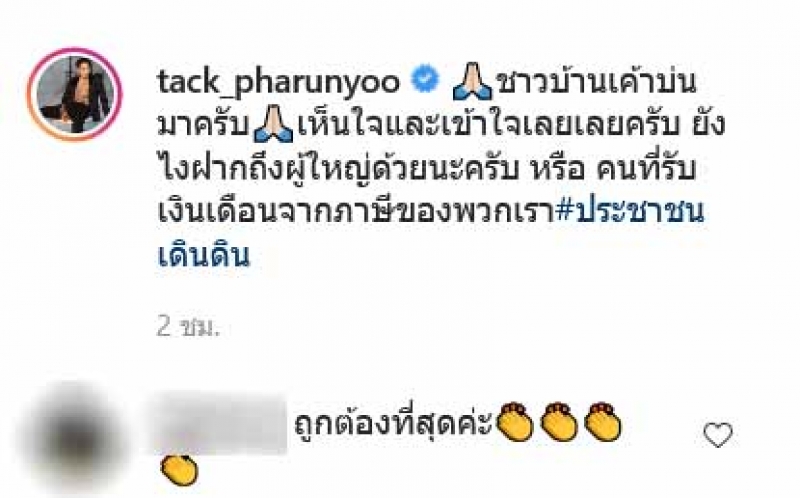Click the caption text ชาวบ้านเค้าบ่น
Viewport: 800px width, 498px height.
pyautogui.click(x=596, y=82)
